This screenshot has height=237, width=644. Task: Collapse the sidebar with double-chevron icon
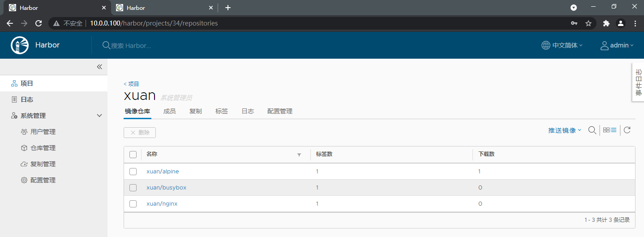tap(99, 67)
